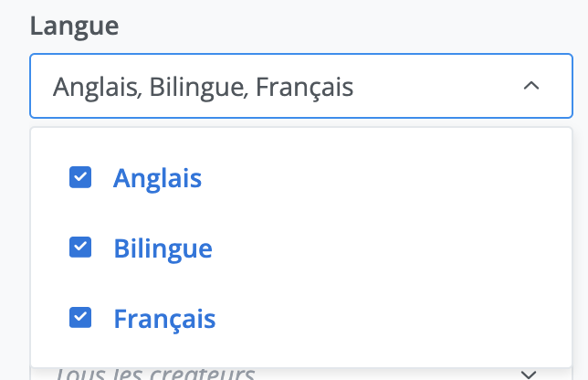Viewport: 588px width, 380px height.
Task: Click the "Langue" field label
Action: (x=74, y=26)
